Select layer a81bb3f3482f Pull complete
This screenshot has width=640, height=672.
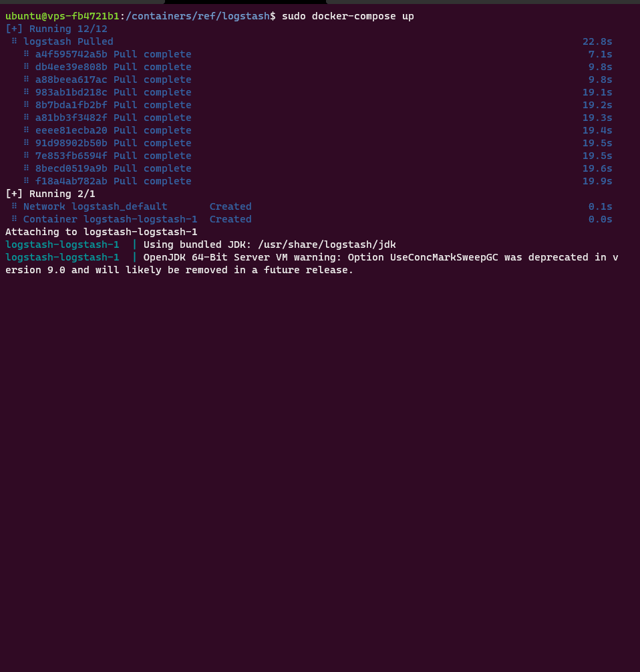click(x=113, y=118)
